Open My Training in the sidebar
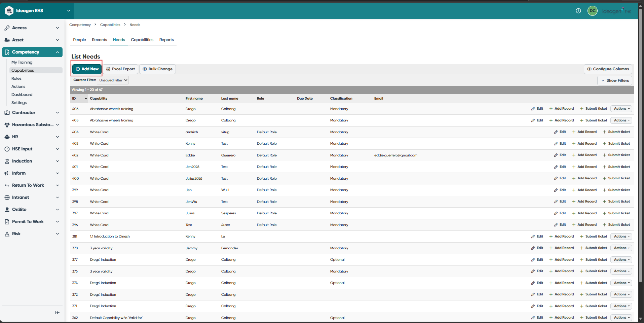Screen dimensions: 644x323 click(22, 62)
